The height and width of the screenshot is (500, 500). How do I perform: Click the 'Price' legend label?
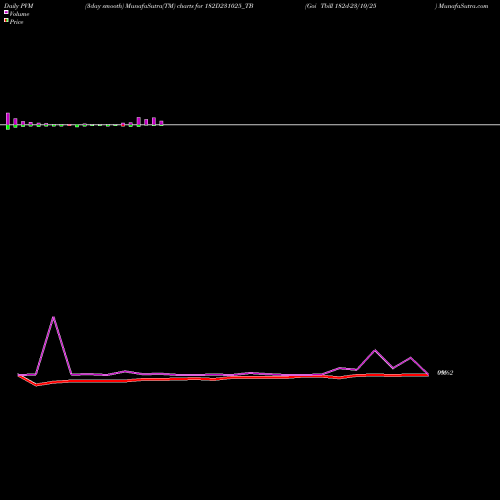(16, 22)
